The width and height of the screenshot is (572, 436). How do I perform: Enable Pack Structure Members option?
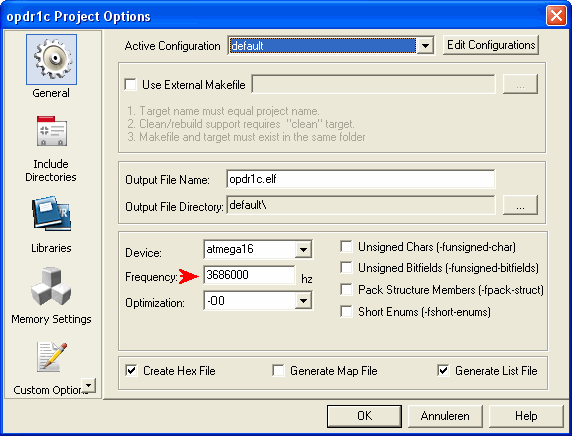pos(346,289)
